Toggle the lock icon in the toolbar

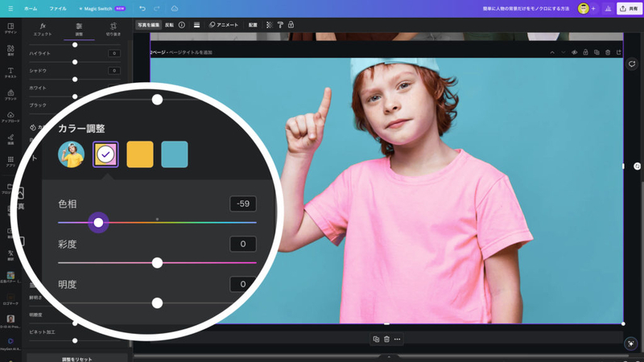click(x=291, y=25)
